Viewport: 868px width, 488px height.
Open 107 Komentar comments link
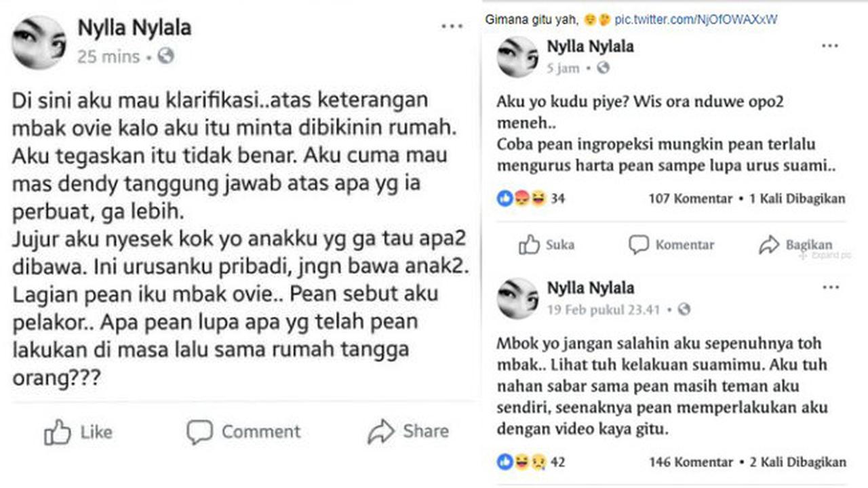pyautogui.click(x=690, y=199)
